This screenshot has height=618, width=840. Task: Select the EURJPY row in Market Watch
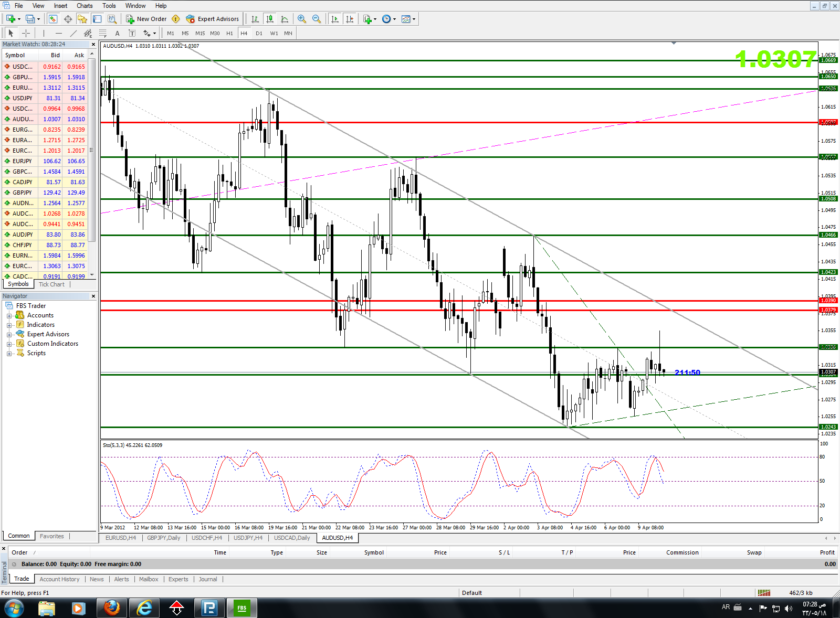pos(45,161)
